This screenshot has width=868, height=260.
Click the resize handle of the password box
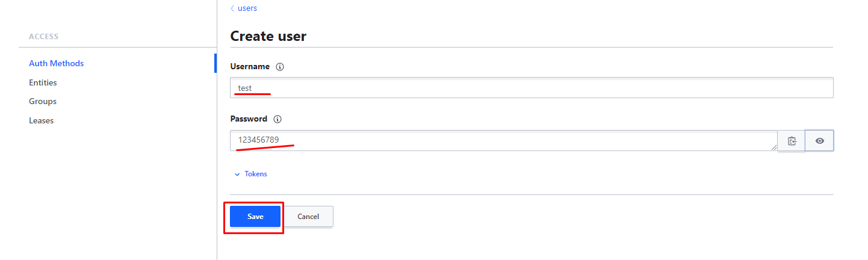pos(774,147)
